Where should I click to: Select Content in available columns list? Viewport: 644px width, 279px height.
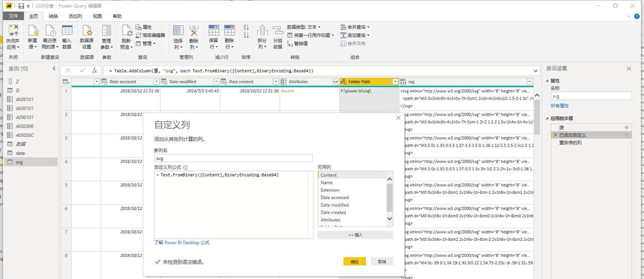352,175
